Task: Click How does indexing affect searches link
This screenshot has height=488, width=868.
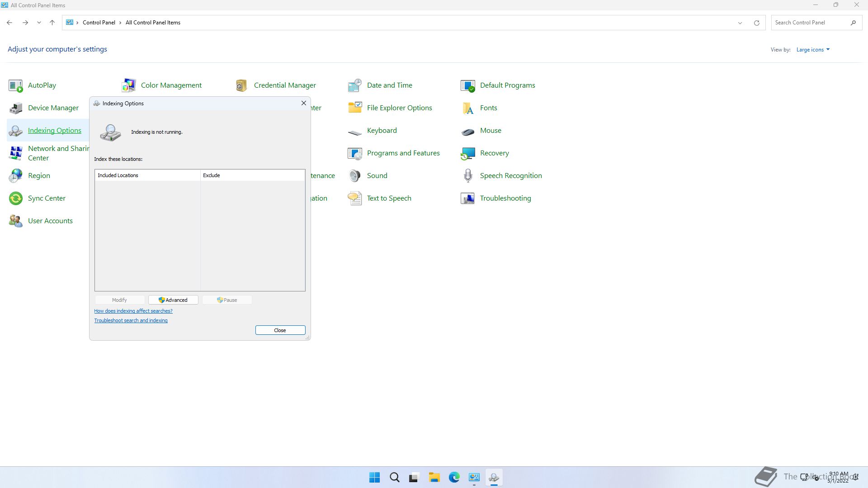Action: point(133,311)
